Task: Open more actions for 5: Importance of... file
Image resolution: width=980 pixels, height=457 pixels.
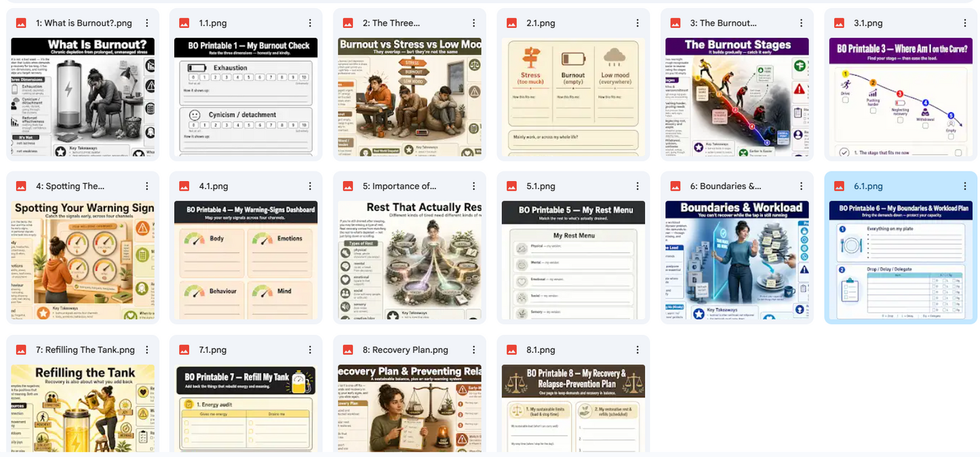Action: (474, 186)
